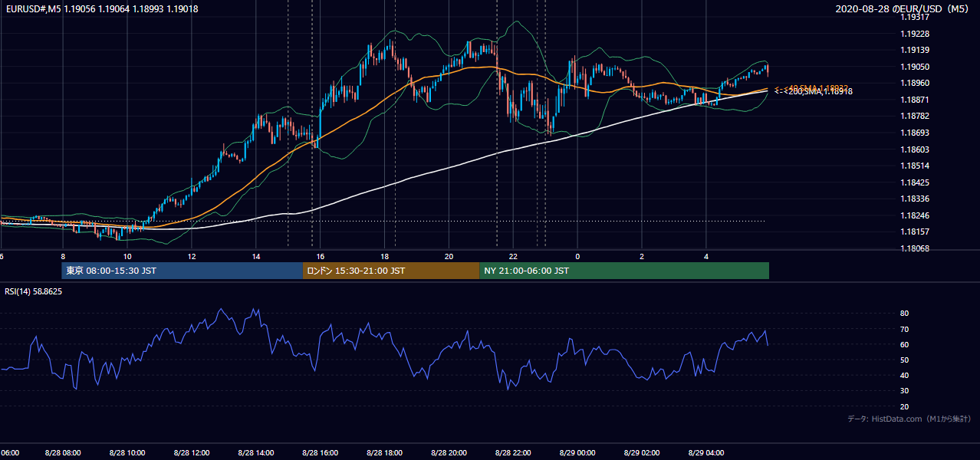Click RSI scale value 50
Screen dimensions: 980x460
904,360
